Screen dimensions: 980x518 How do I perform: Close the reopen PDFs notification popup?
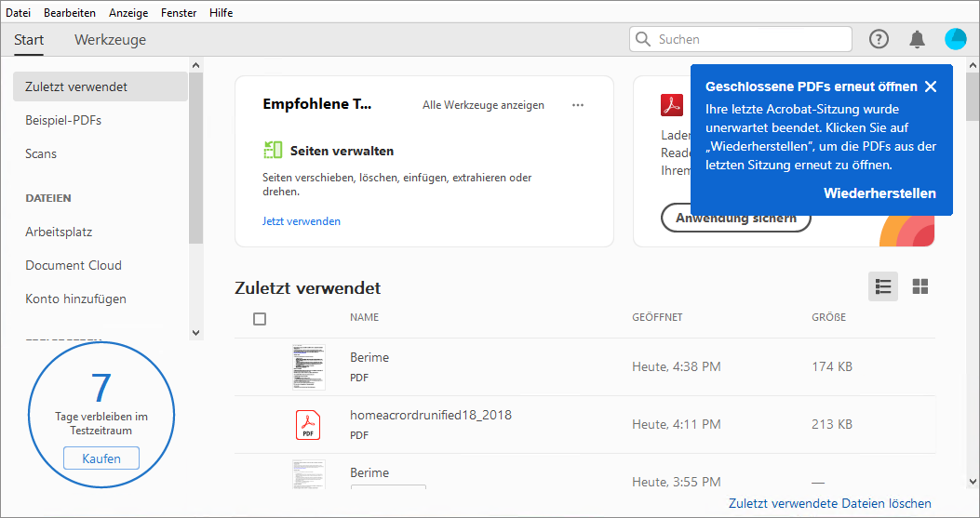[931, 87]
